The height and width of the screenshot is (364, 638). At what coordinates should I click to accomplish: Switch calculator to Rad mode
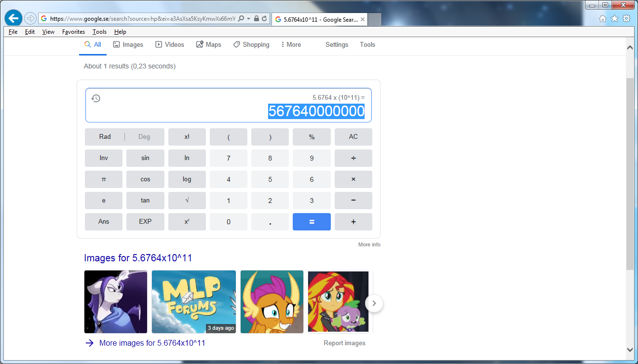pyautogui.click(x=105, y=137)
